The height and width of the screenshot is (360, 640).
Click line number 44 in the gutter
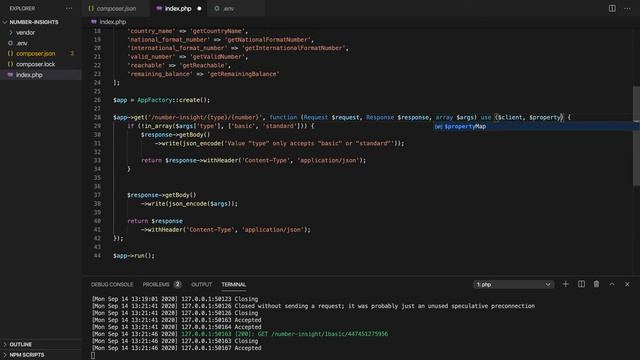tap(97, 256)
